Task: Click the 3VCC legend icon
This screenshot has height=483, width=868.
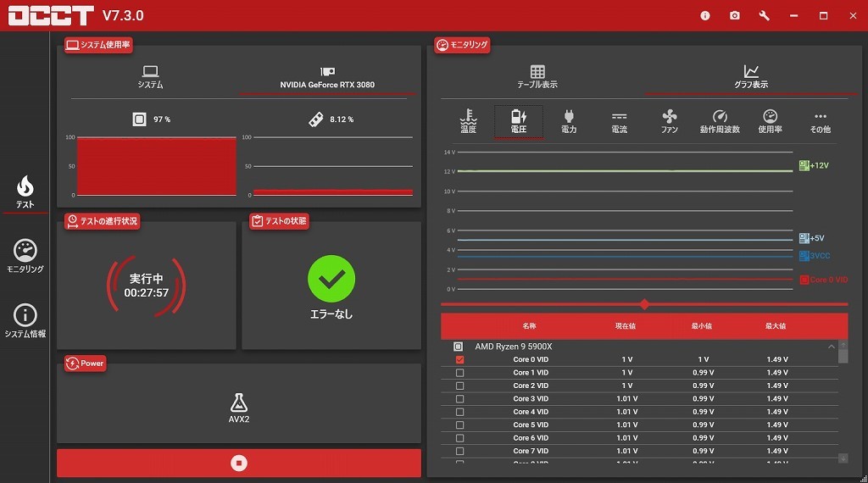Action: (x=804, y=256)
